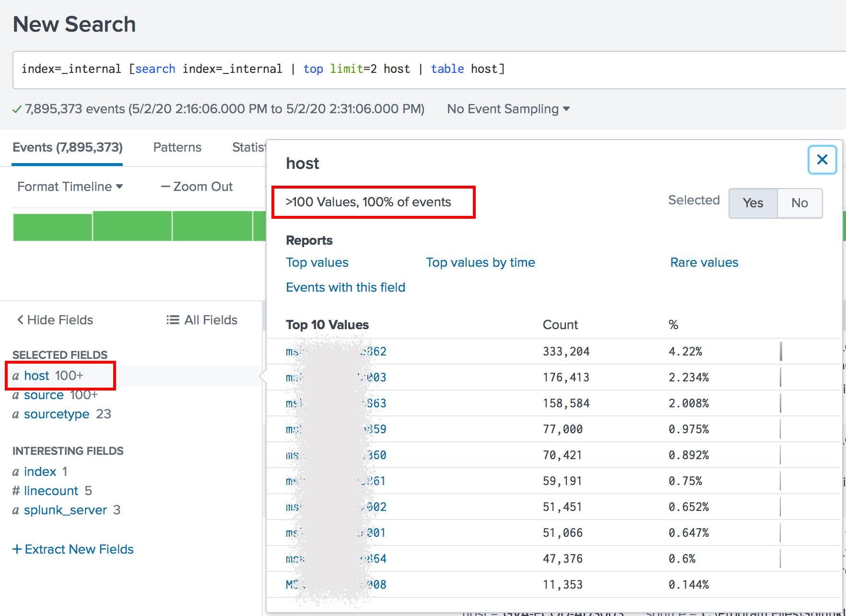This screenshot has width=846, height=616.
Task: Click Hide Fields
Action: pos(55,320)
